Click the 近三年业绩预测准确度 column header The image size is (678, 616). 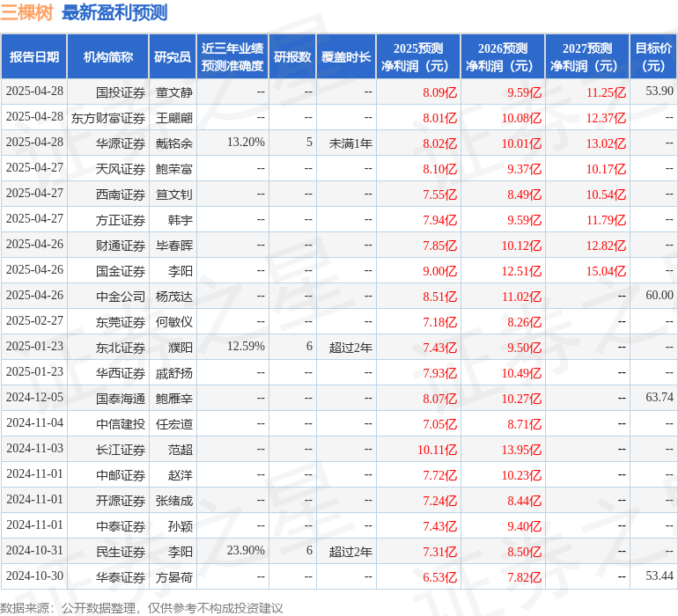click(x=232, y=56)
